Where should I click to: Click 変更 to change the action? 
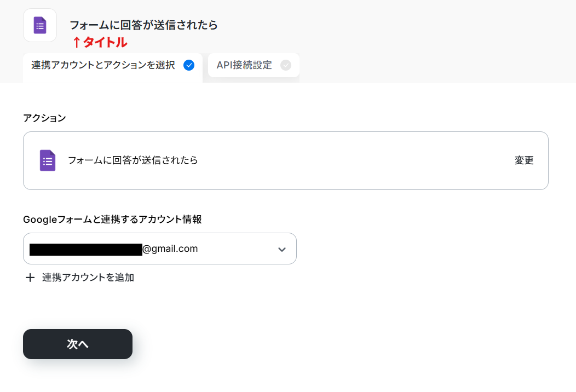[524, 160]
